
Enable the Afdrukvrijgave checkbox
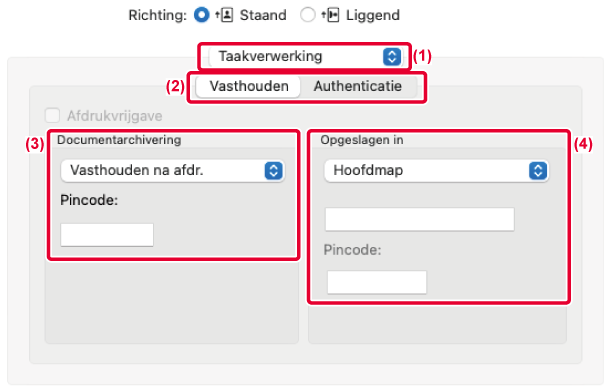pos(53,115)
